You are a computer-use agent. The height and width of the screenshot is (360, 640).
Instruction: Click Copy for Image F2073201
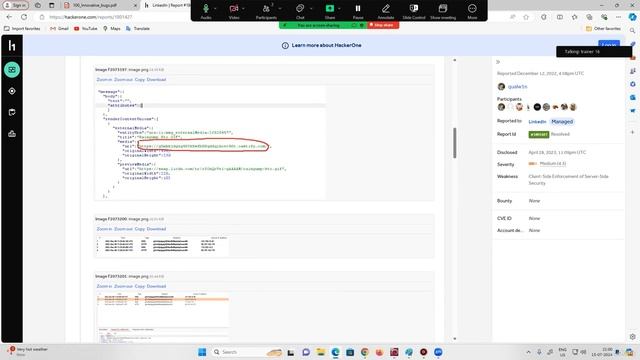click(140, 286)
